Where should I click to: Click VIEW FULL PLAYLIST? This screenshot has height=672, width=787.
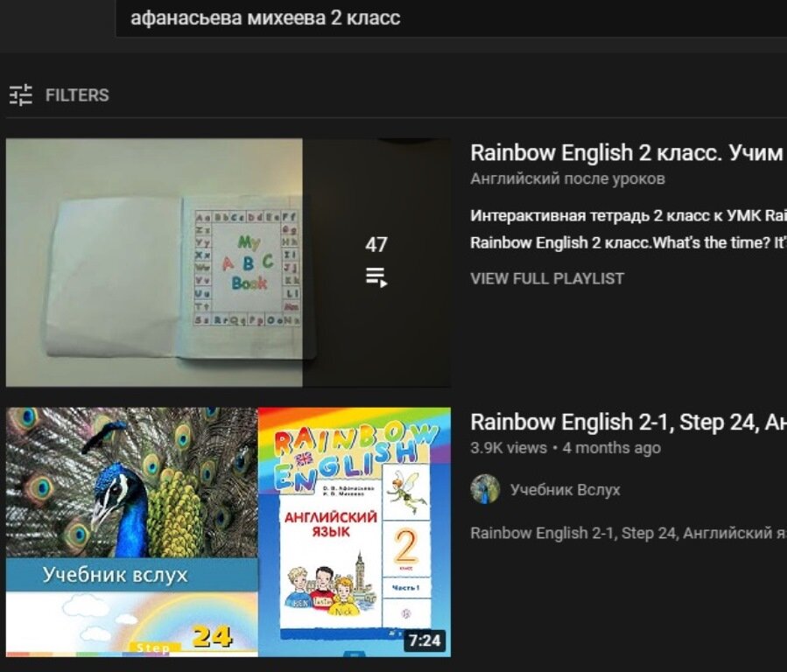(x=547, y=279)
